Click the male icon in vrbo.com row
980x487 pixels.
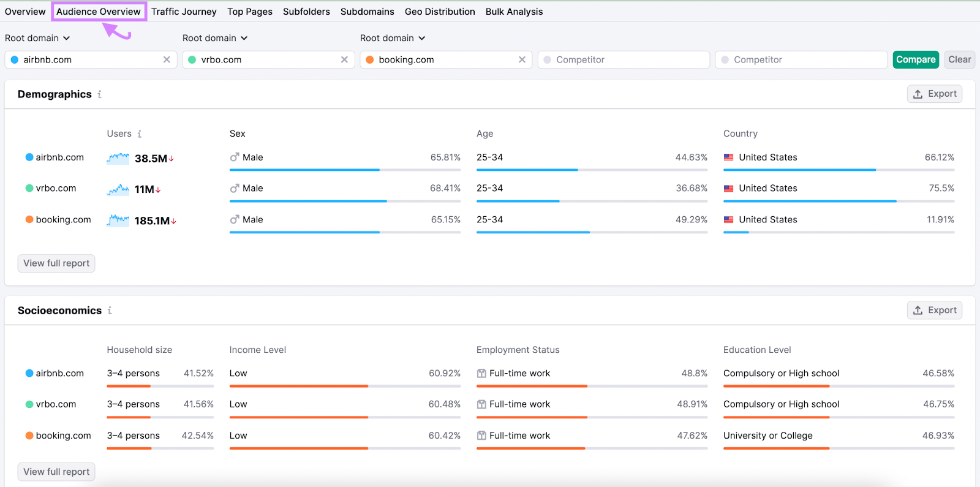coord(235,188)
